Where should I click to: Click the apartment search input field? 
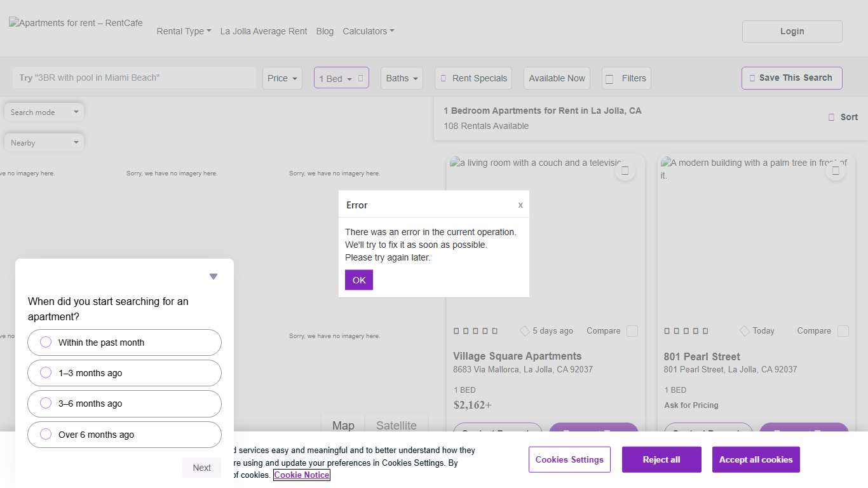click(x=134, y=78)
